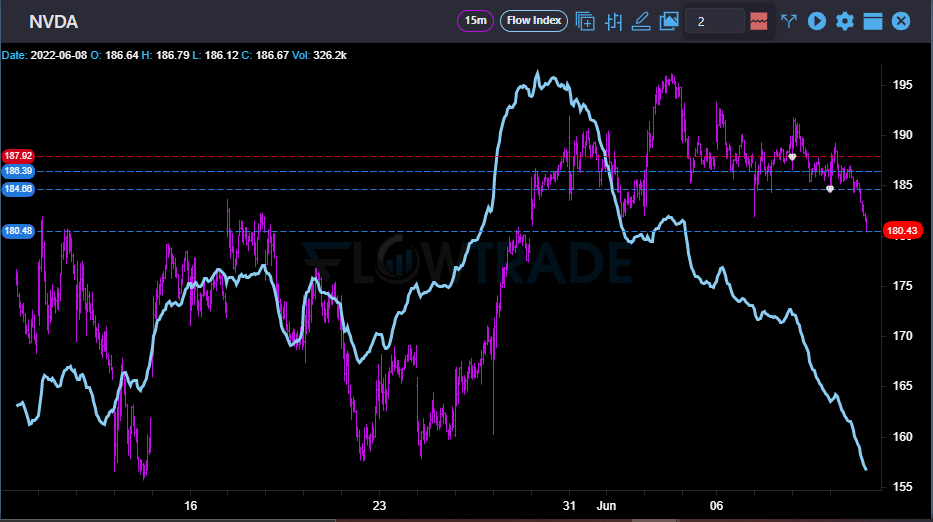Click the Flow Index button

pyautogui.click(x=534, y=21)
